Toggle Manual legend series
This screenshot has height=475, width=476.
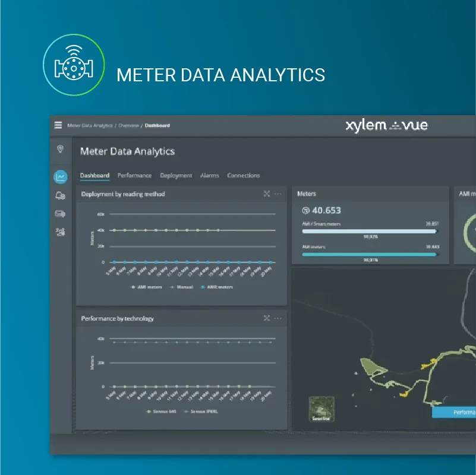coord(181,287)
